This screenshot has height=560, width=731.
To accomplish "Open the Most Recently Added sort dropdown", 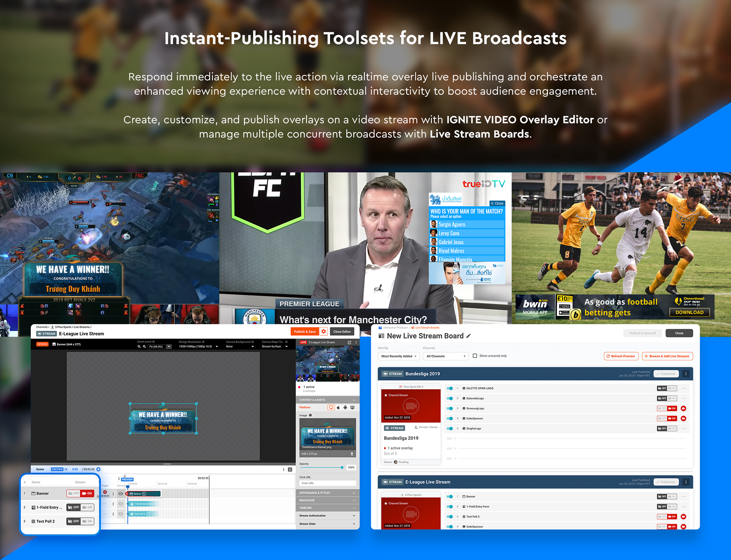I will (x=399, y=356).
